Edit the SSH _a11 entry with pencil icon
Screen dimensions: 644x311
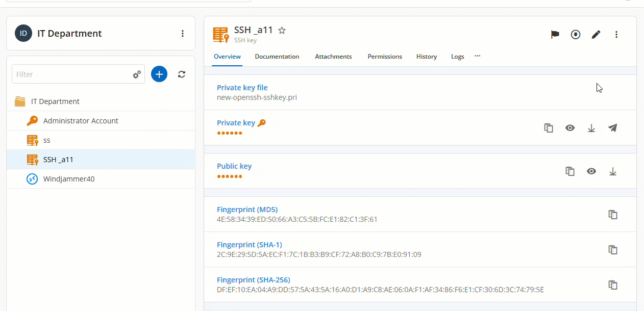tap(596, 35)
